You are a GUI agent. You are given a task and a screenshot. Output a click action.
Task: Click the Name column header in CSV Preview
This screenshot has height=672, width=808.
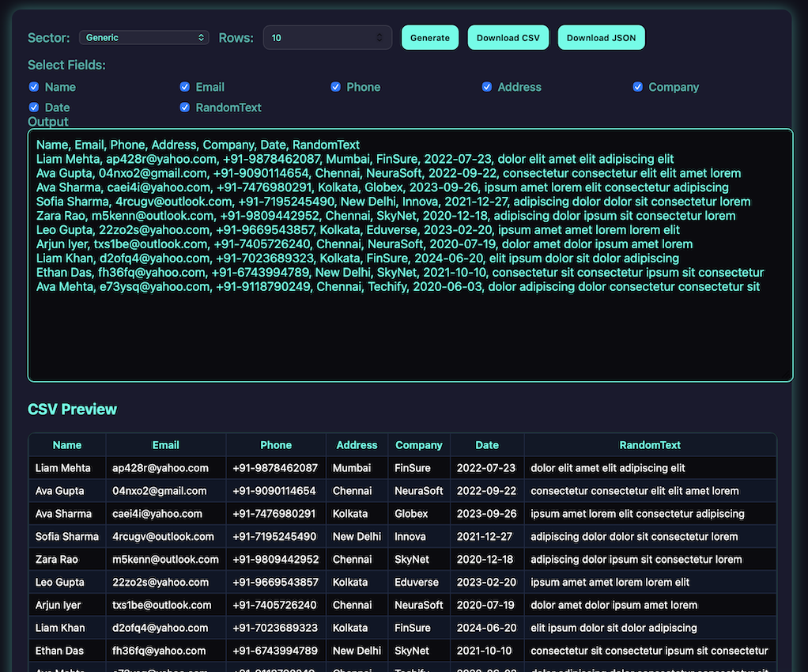pos(67,445)
